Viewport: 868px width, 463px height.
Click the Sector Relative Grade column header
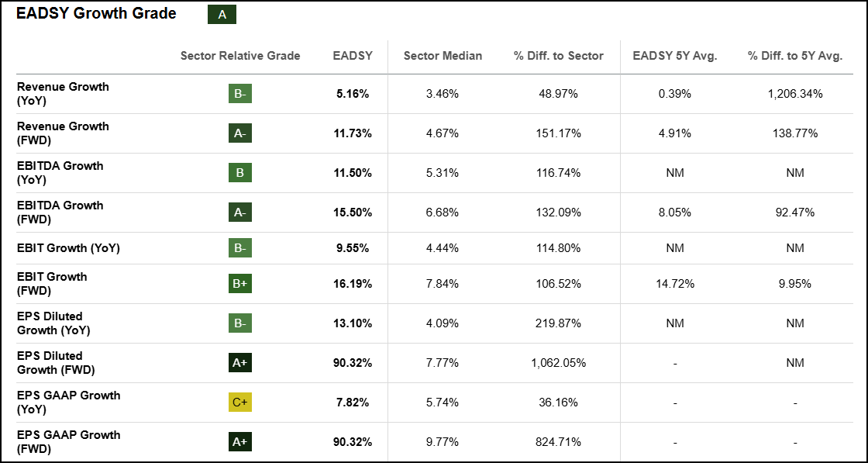tap(240, 56)
